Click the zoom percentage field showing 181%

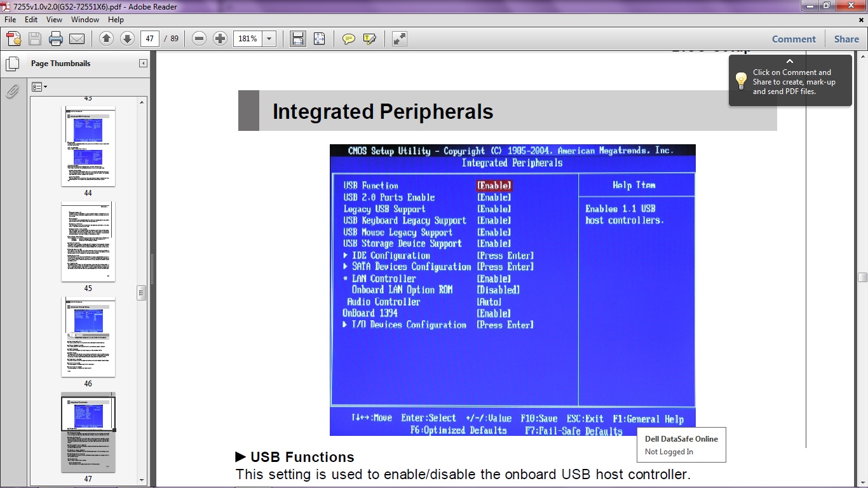click(248, 39)
